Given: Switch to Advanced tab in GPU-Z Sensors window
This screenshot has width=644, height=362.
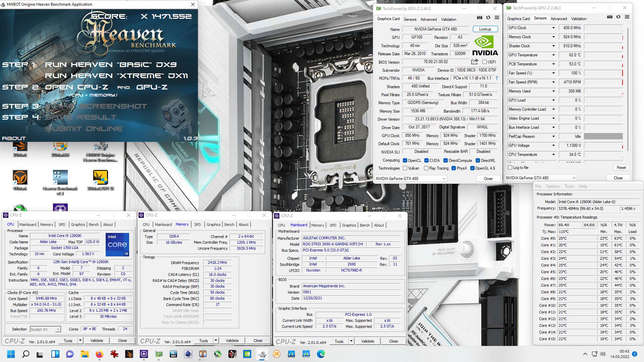Looking at the screenshot, I should [x=558, y=19].
